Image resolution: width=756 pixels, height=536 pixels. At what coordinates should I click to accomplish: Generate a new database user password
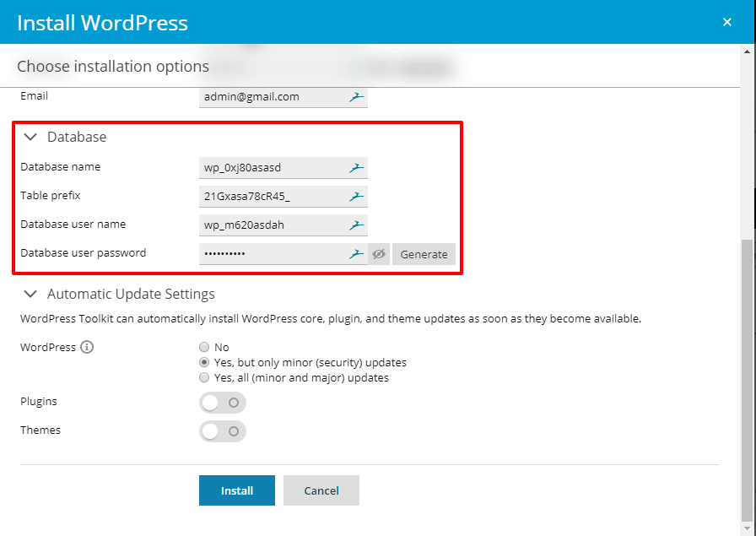point(424,254)
